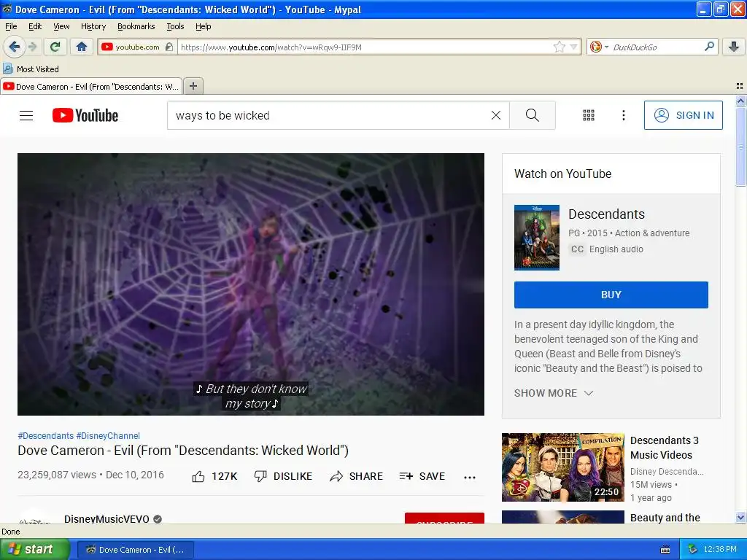Open more actions ellipsis below the video

tap(470, 477)
